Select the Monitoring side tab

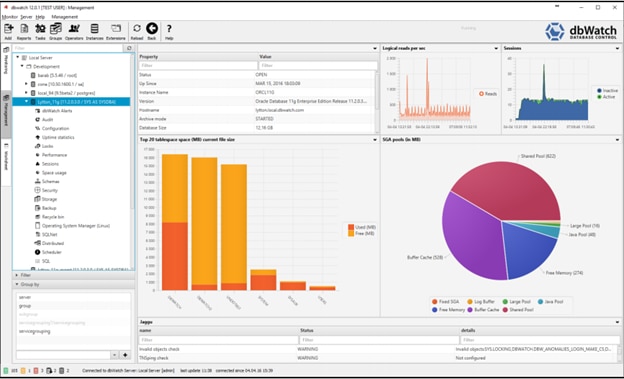pyautogui.click(x=6, y=62)
